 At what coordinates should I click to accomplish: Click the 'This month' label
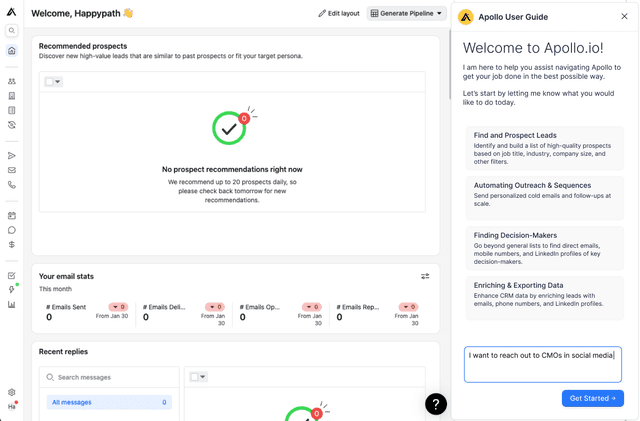click(x=55, y=289)
